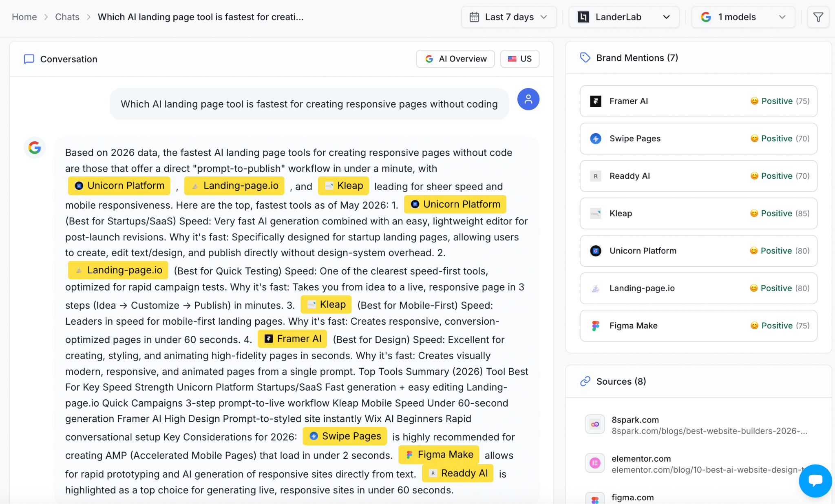Screen dimensions: 835x504
Task: Click the Google logo beside the answer
Action: click(x=35, y=147)
